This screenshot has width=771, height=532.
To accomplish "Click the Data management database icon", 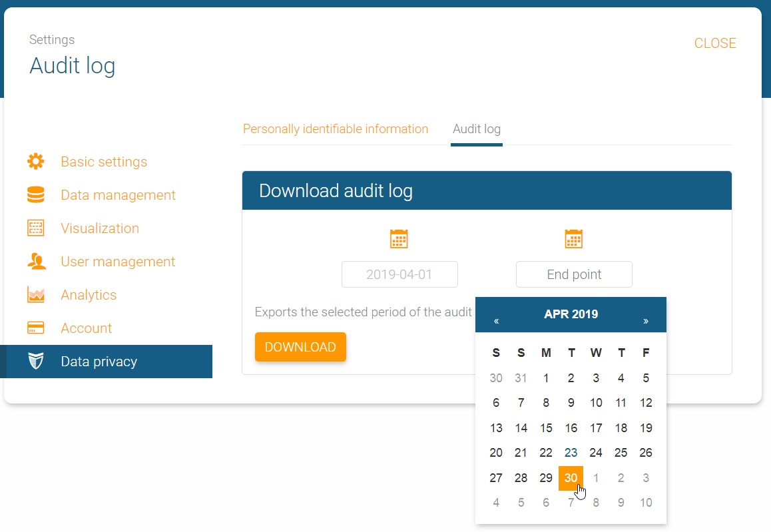I will point(36,194).
